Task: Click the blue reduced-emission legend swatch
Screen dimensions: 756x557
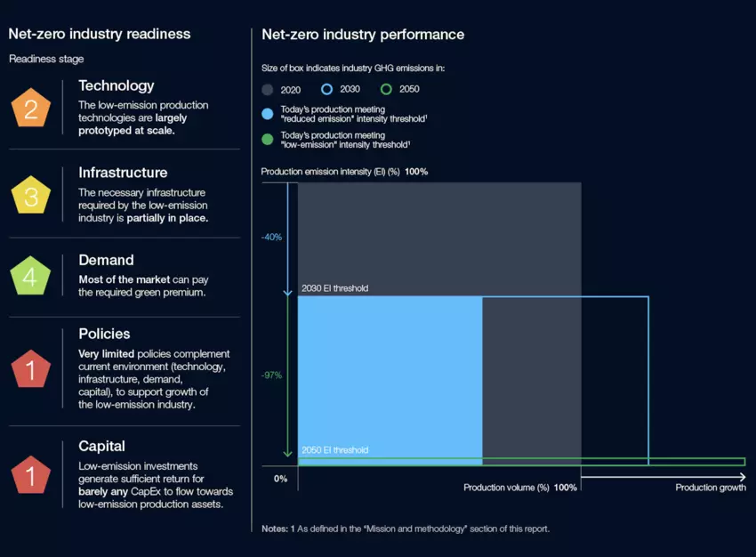Action: [268, 114]
